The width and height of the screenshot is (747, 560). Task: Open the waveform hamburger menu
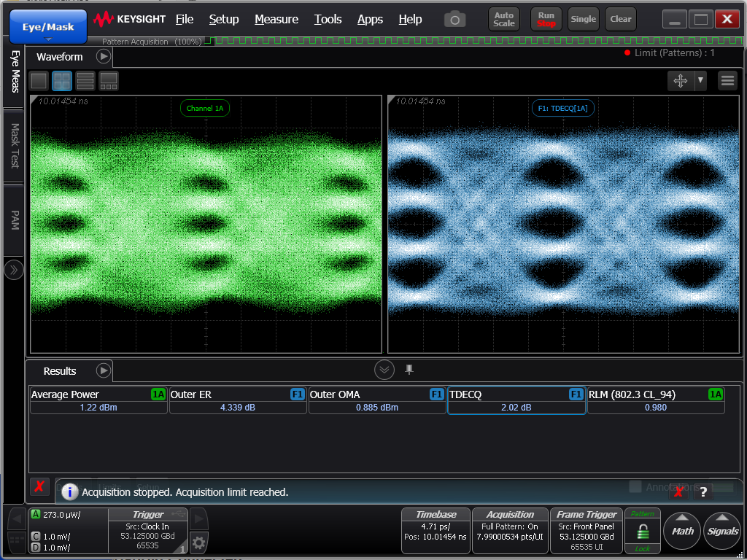point(727,81)
